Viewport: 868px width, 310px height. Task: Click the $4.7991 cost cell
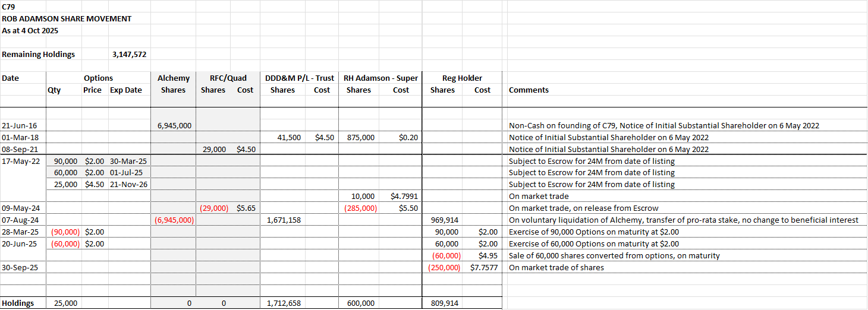point(404,197)
